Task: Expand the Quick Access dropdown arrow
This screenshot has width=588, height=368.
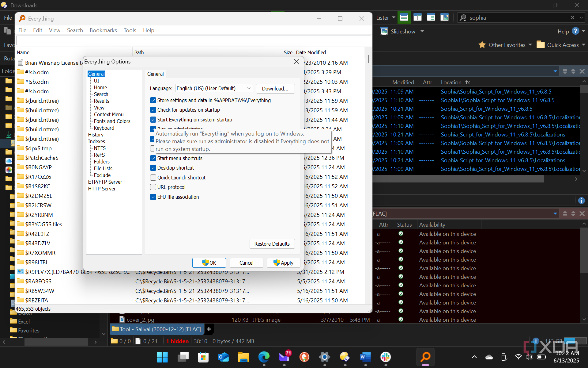Action: tap(583, 45)
